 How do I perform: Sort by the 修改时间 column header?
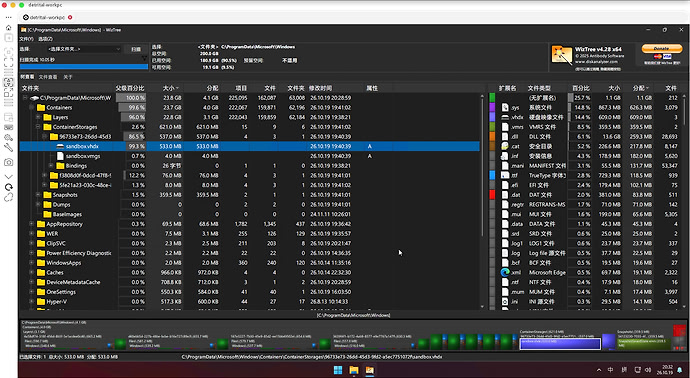(320, 88)
